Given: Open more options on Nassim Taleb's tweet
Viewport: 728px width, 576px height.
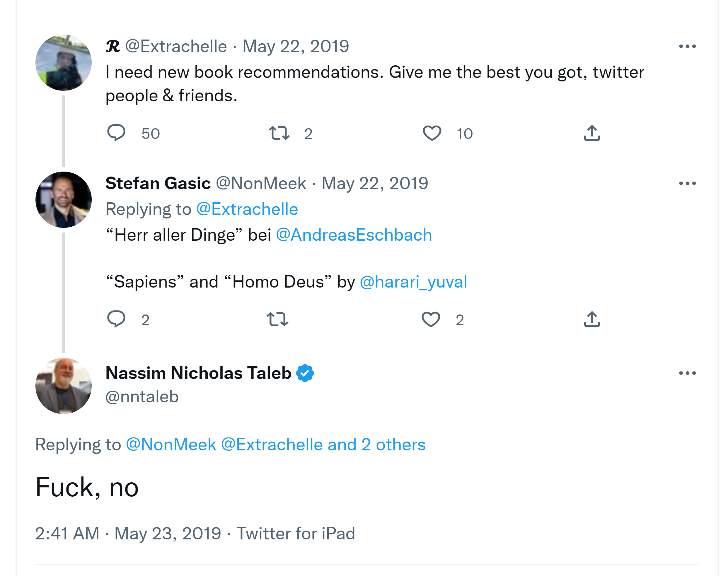Looking at the screenshot, I should 687,373.
